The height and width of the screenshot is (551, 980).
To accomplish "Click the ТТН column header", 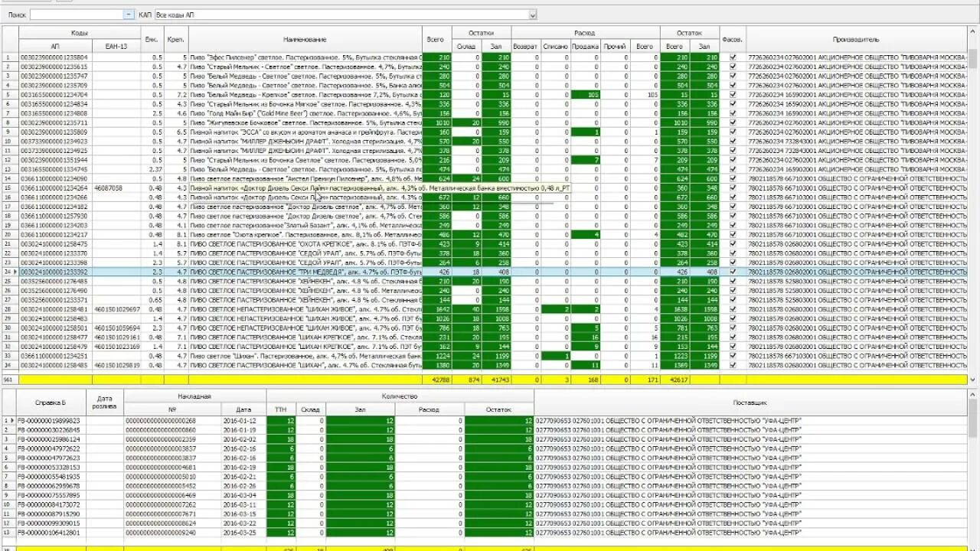I will tap(281, 409).
